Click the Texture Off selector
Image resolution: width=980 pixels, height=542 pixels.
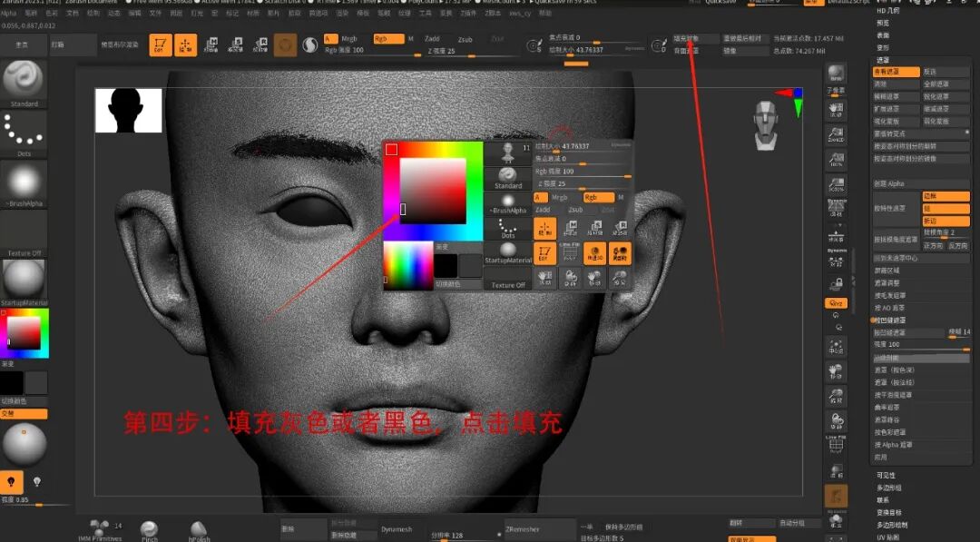click(23, 241)
